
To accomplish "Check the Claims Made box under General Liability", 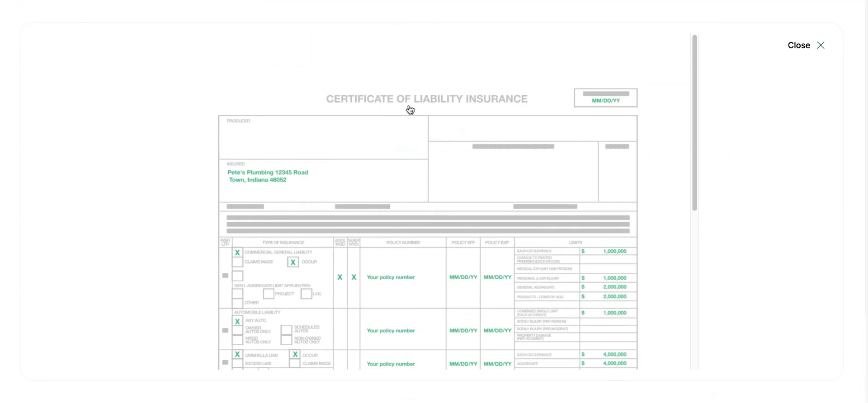I will [x=237, y=262].
